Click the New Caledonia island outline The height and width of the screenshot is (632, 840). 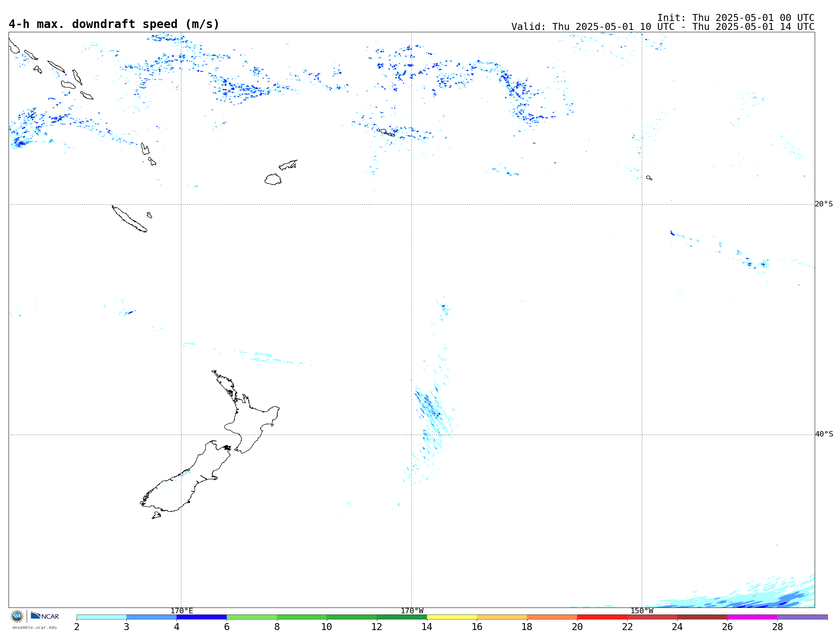[x=129, y=219]
